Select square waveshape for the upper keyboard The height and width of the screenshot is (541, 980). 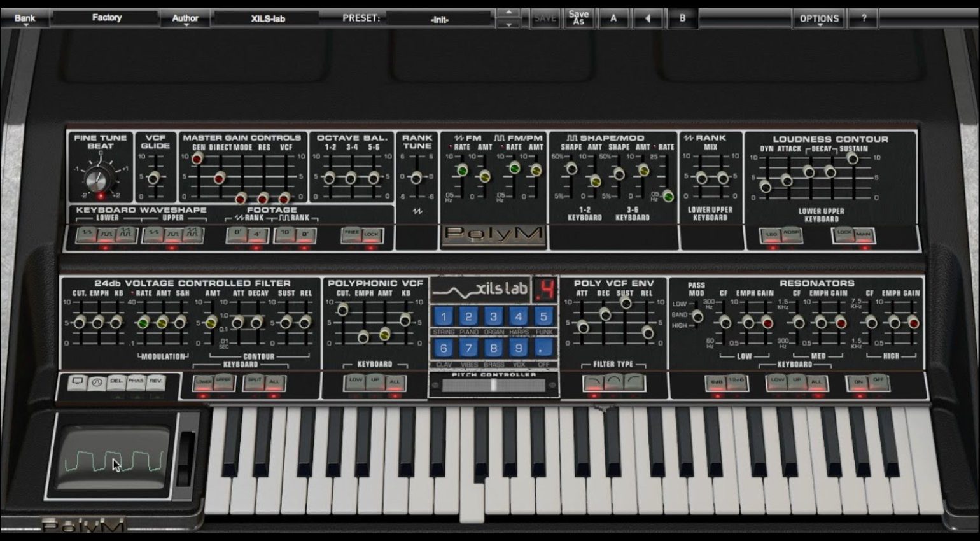(172, 235)
